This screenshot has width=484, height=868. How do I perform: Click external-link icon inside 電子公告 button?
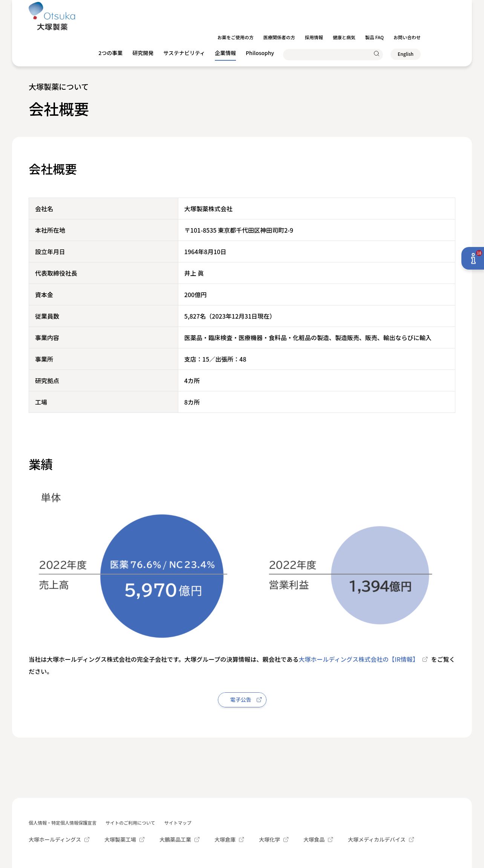[259, 700]
